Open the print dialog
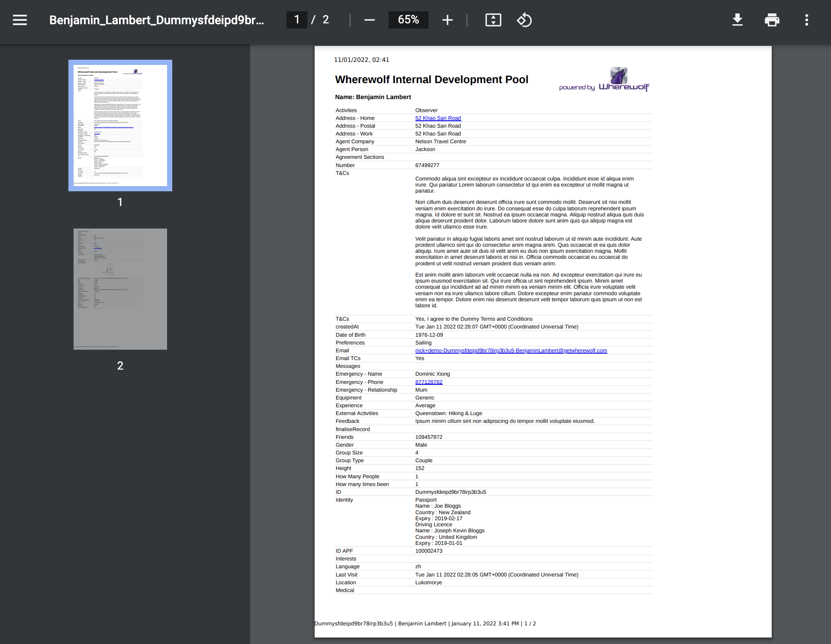 click(772, 20)
